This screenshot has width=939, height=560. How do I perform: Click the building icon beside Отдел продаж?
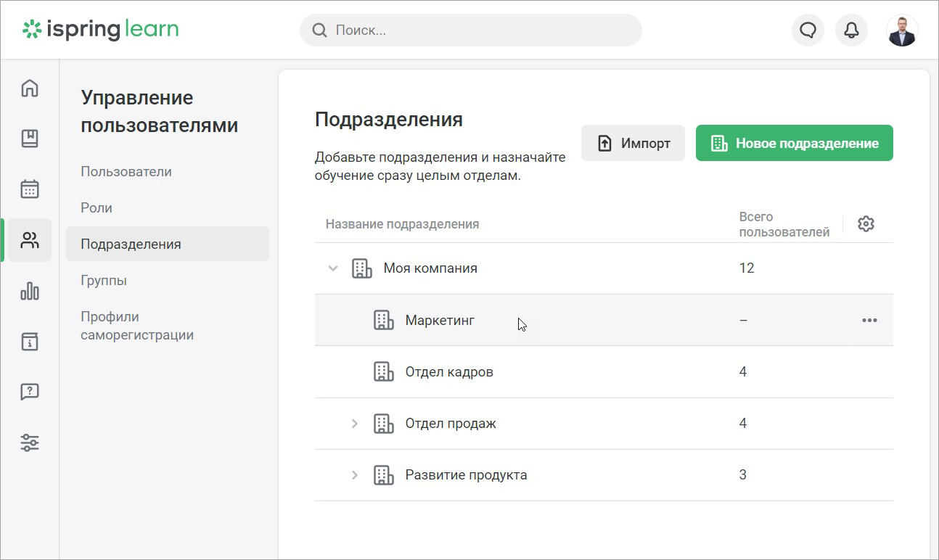[383, 424]
